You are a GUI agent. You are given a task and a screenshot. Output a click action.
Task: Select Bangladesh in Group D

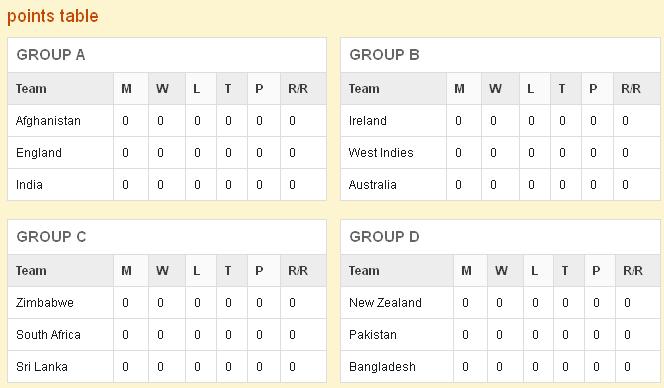(x=382, y=367)
